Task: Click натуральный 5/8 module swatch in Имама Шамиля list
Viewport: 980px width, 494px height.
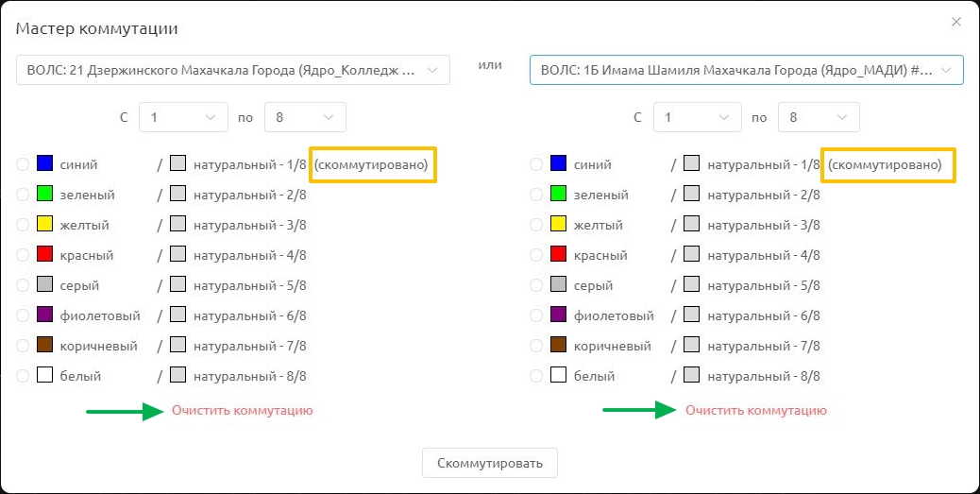Action: tap(691, 284)
